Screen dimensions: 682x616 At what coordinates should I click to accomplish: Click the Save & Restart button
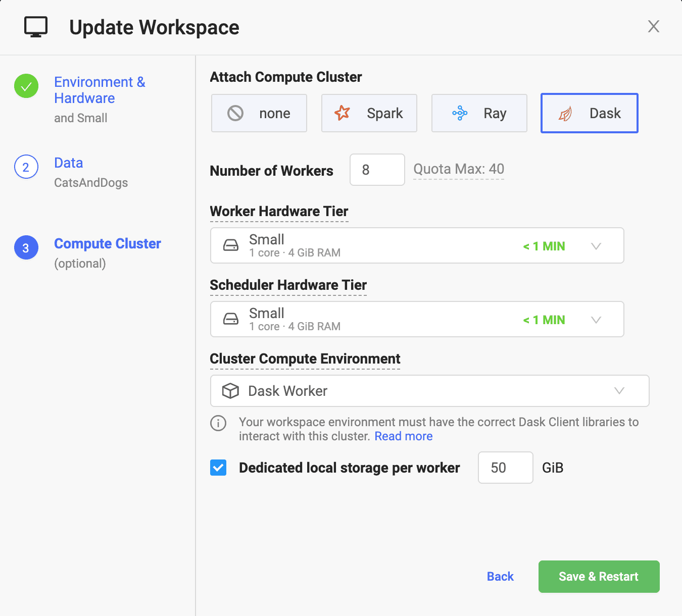(599, 577)
